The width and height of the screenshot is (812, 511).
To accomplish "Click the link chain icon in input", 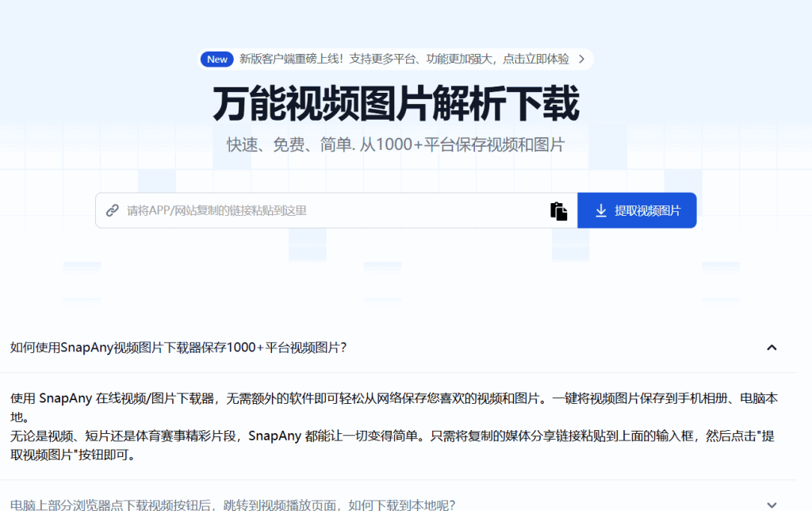I will [x=113, y=210].
